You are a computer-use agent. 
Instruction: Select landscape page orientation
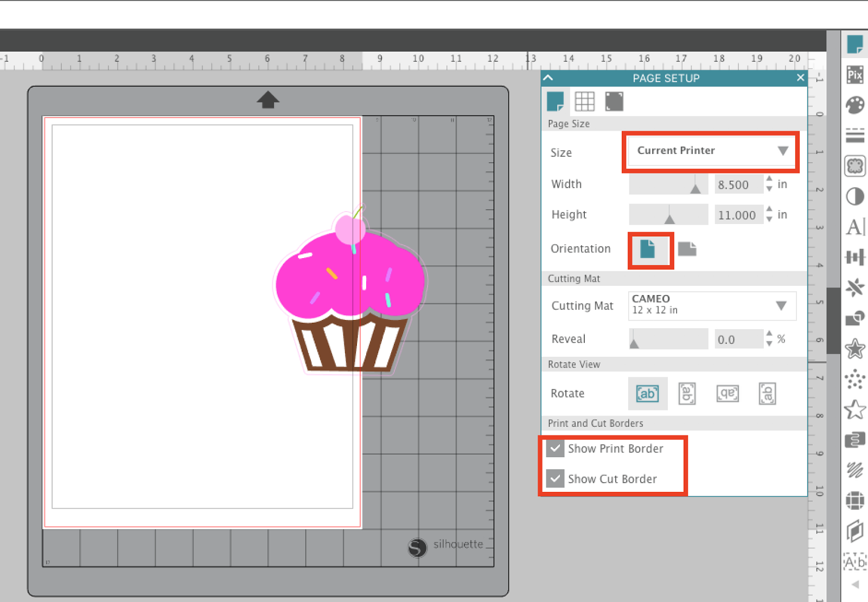coord(687,249)
